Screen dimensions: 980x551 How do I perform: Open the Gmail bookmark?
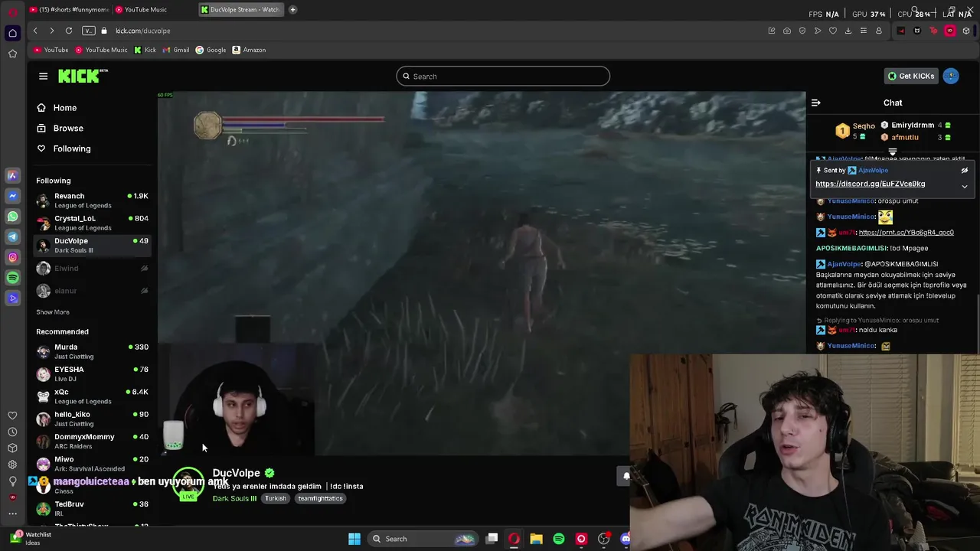[x=176, y=50]
